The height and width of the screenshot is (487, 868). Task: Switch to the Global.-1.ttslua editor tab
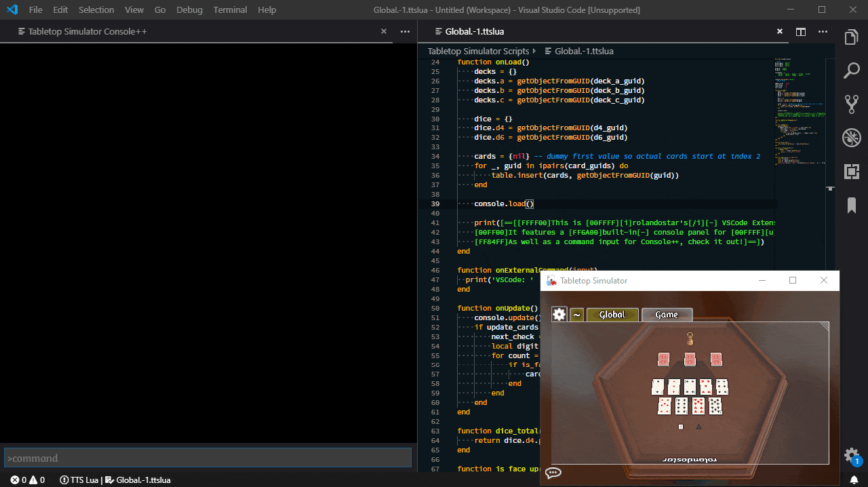475,31
